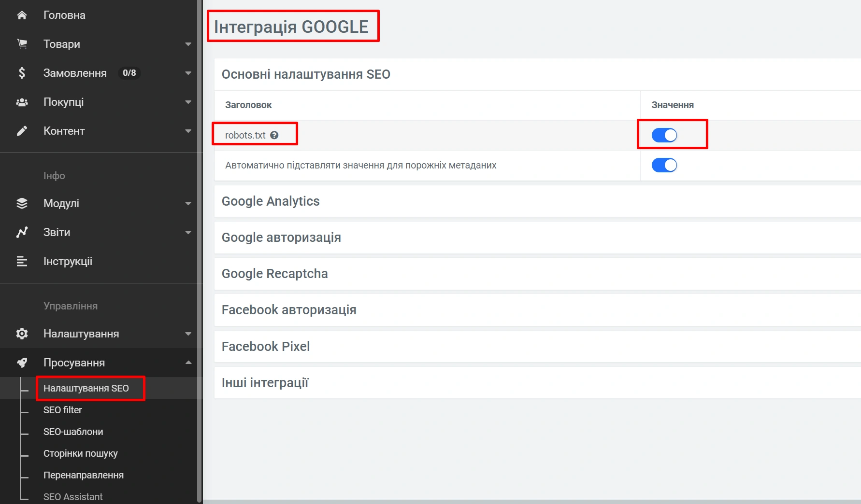The image size is (861, 504).
Task: Click the layers icon for Модулі
Action: click(x=22, y=203)
